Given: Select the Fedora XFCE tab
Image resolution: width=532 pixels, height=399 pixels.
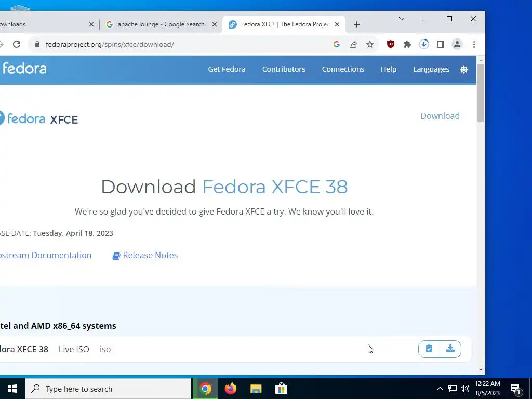Looking at the screenshot, I should click(x=284, y=24).
